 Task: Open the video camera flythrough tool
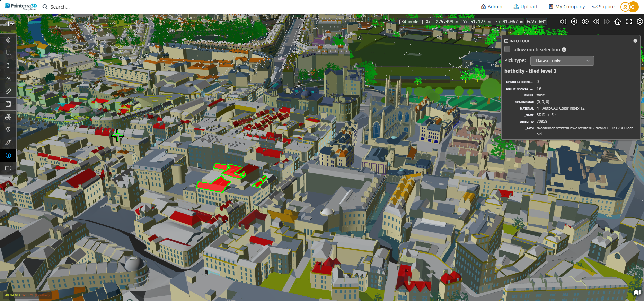click(x=8, y=168)
